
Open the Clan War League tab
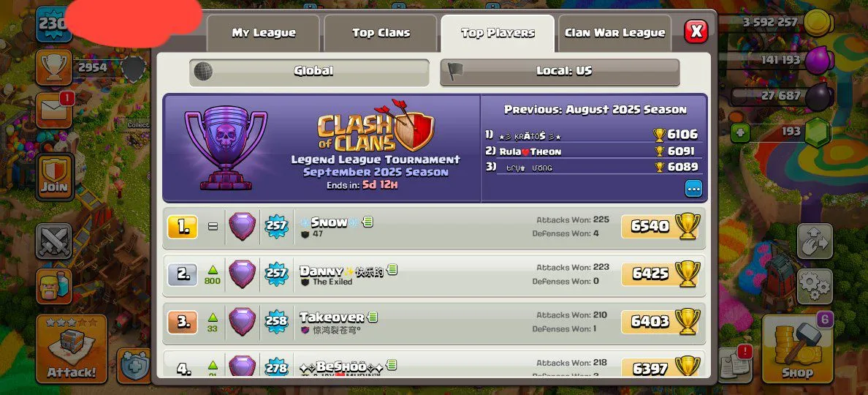(x=615, y=33)
